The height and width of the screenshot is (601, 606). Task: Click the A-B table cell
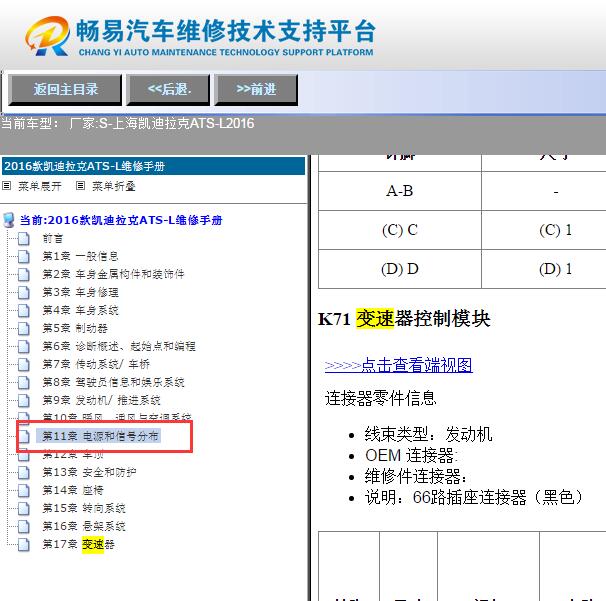tap(400, 191)
